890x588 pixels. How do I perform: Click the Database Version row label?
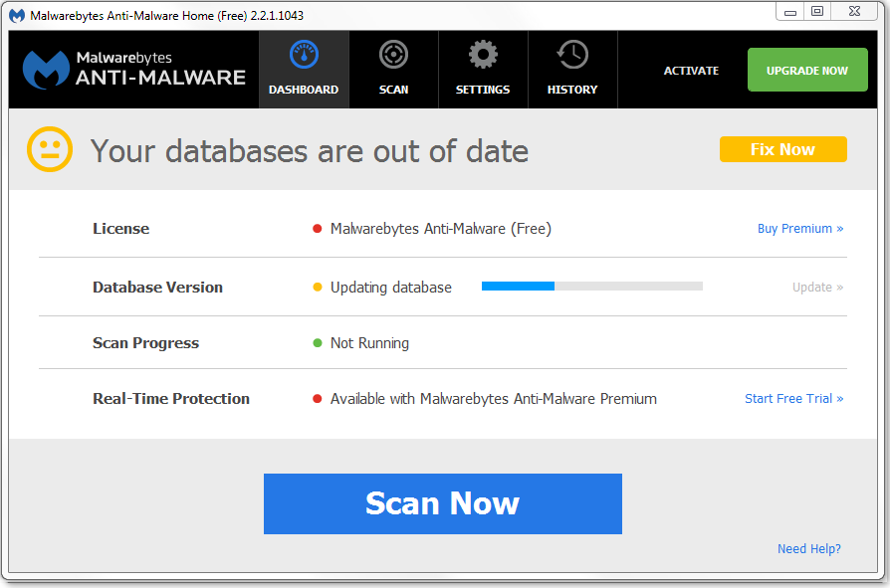[158, 287]
